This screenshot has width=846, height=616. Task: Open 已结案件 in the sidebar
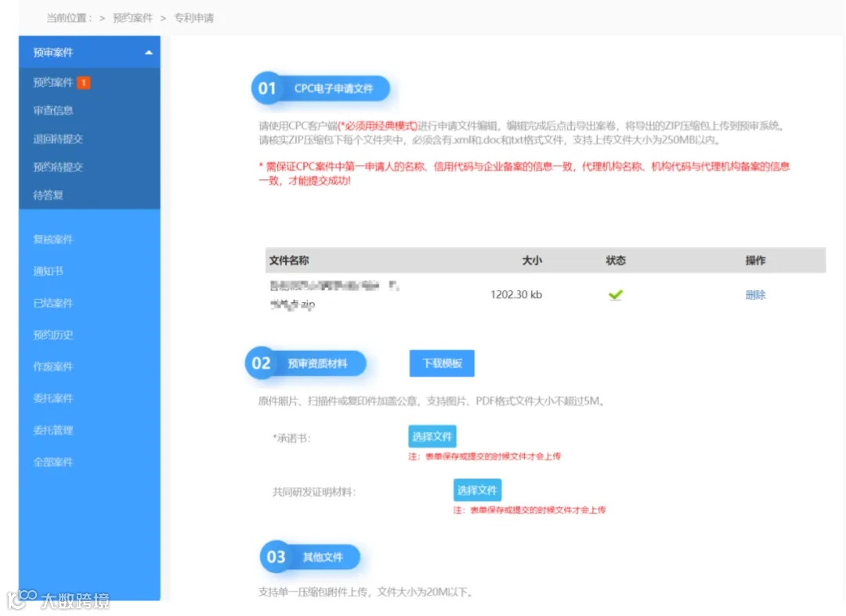53,303
